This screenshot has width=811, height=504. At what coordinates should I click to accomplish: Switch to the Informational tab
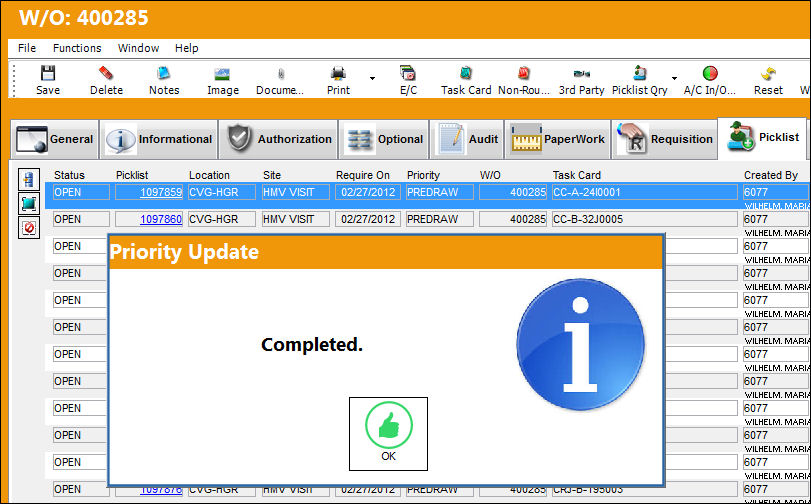point(158,139)
